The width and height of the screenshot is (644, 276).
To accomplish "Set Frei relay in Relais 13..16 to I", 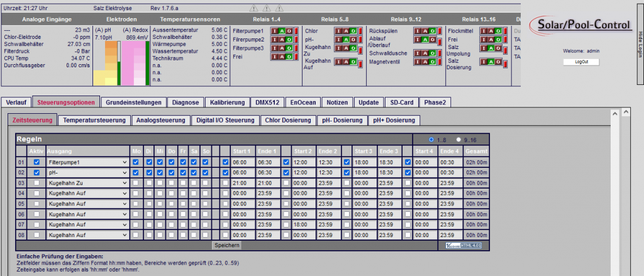I will pyautogui.click(x=484, y=40).
